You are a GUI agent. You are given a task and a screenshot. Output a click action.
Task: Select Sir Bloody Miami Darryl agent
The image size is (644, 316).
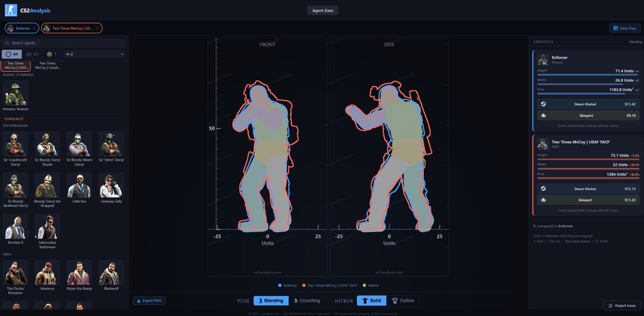click(79, 147)
